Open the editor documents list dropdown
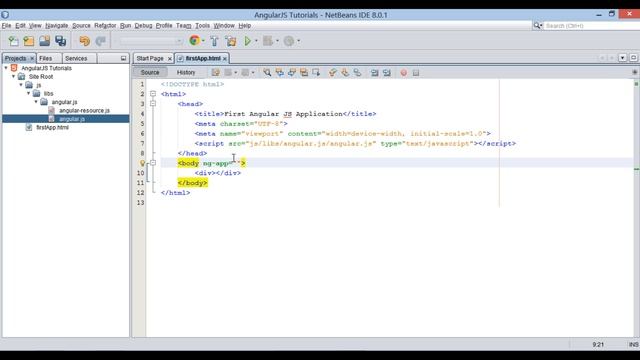Viewport: 640px width, 360px height. pyautogui.click(x=622, y=58)
